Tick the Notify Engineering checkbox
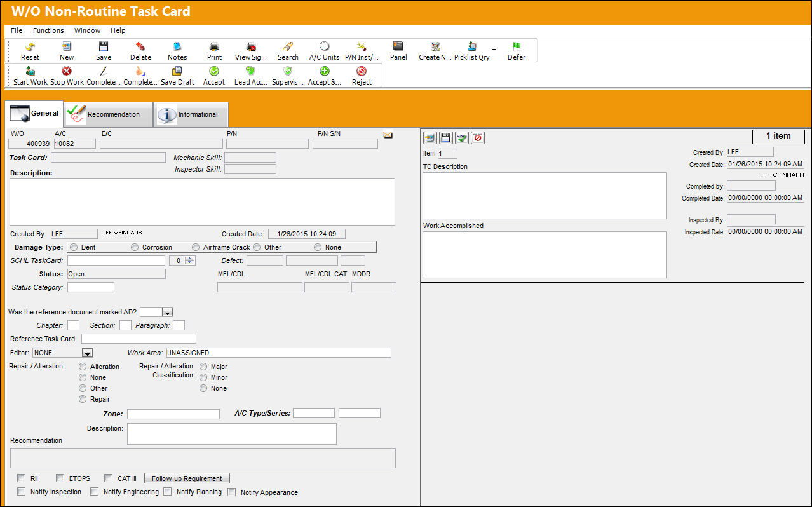 (x=95, y=492)
